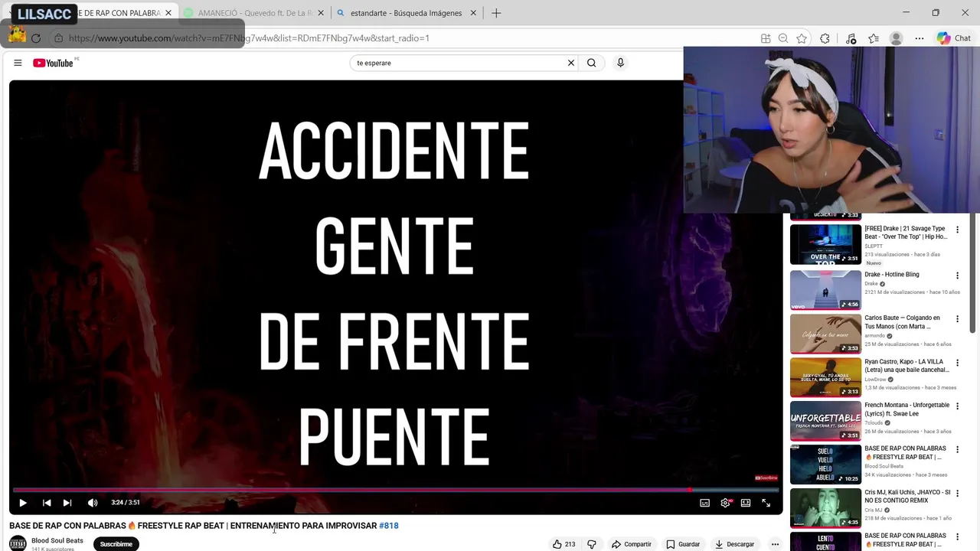The image size is (980, 551).
Task: Open a new browser tab
Action: pyautogui.click(x=496, y=13)
